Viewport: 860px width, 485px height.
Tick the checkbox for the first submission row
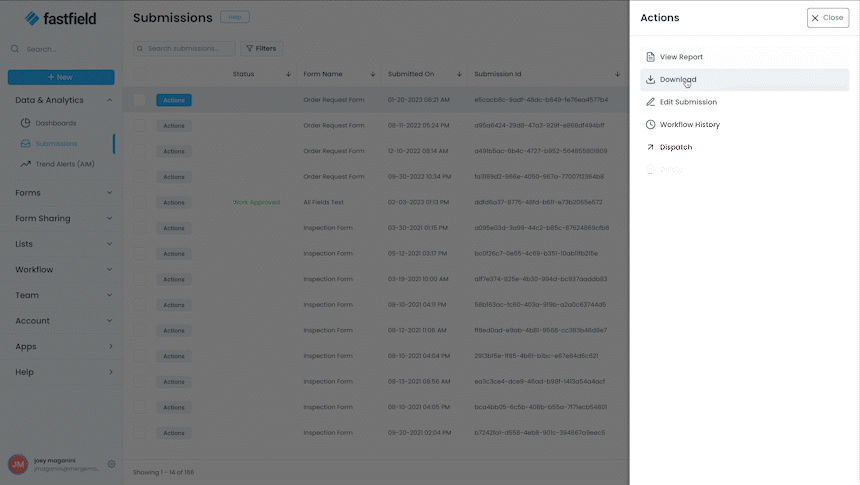139,100
